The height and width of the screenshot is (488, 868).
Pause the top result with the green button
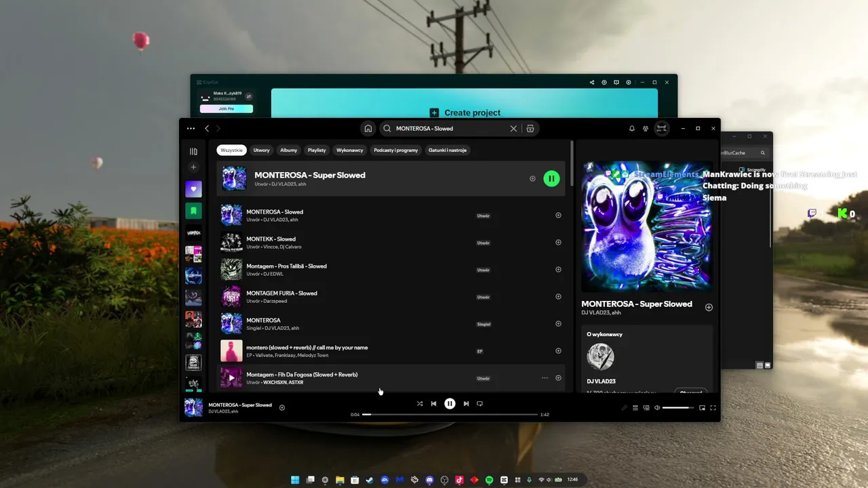coord(551,179)
